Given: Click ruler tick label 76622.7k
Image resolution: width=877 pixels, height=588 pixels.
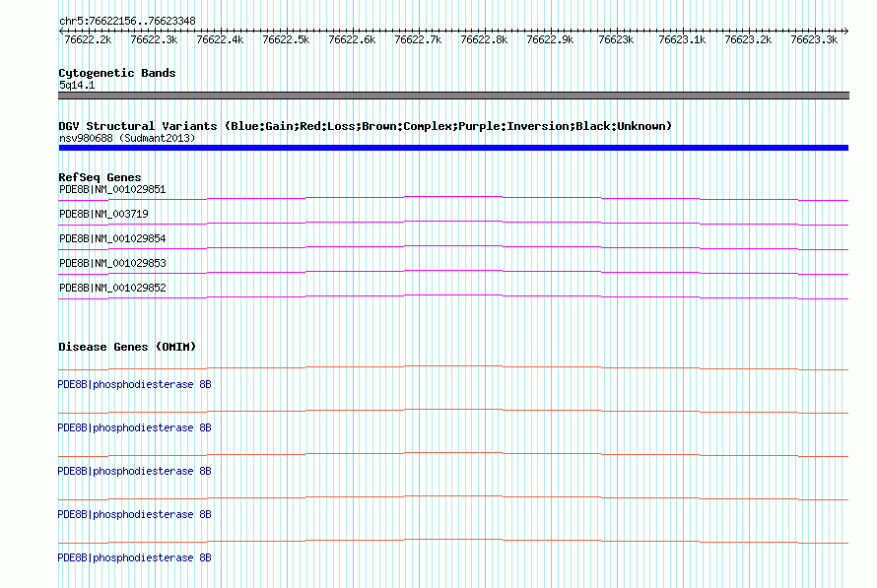Looking at the screenshot, I should 418,39.
